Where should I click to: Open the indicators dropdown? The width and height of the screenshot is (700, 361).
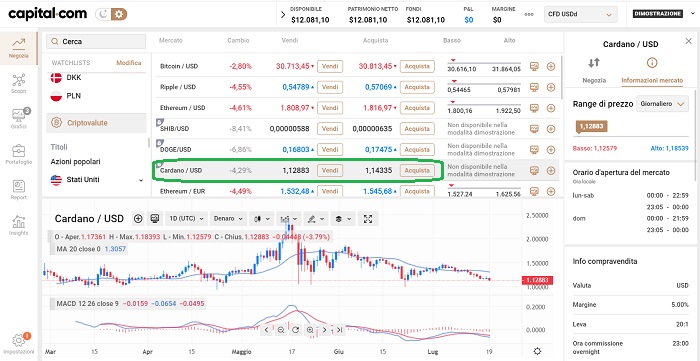point(289,219)
